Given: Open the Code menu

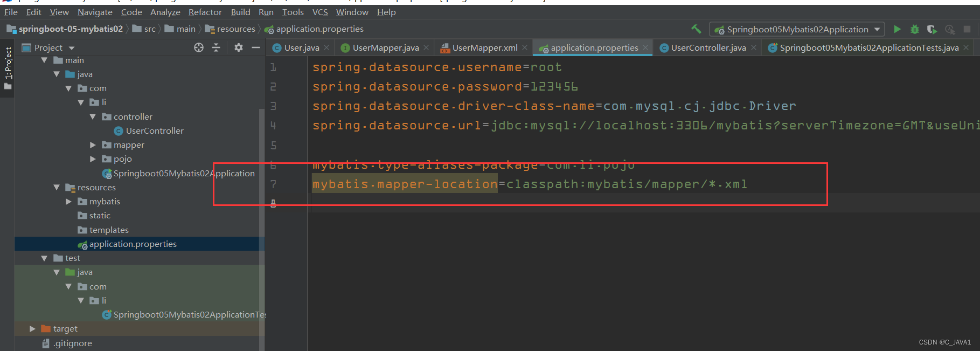Looking at the screenshot, I should pyautogui.click(x=131, y=12).
